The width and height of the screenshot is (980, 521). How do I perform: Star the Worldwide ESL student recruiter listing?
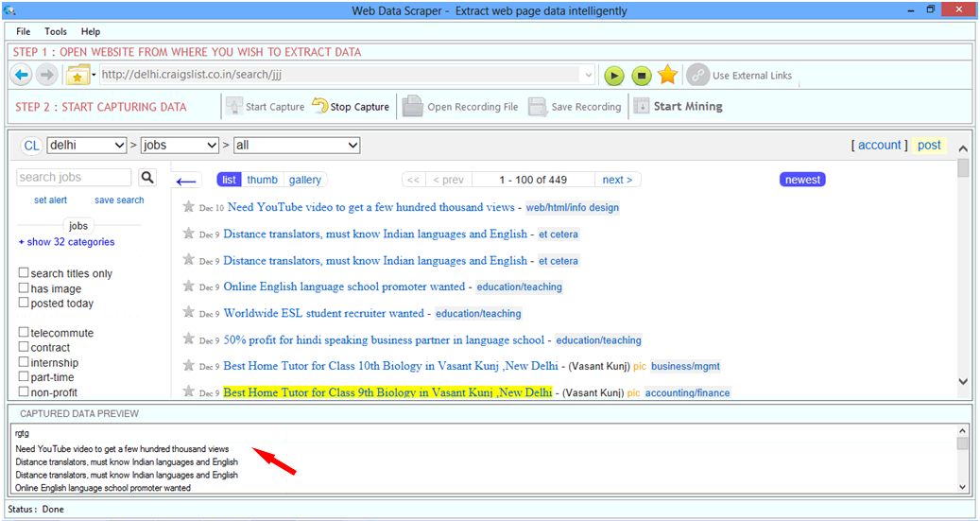(188, 312)
